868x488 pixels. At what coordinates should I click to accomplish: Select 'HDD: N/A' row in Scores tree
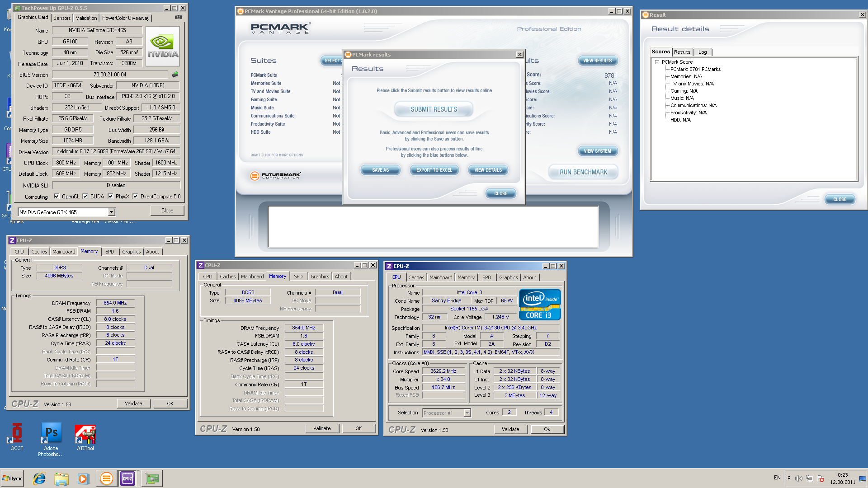coord(680,120)
